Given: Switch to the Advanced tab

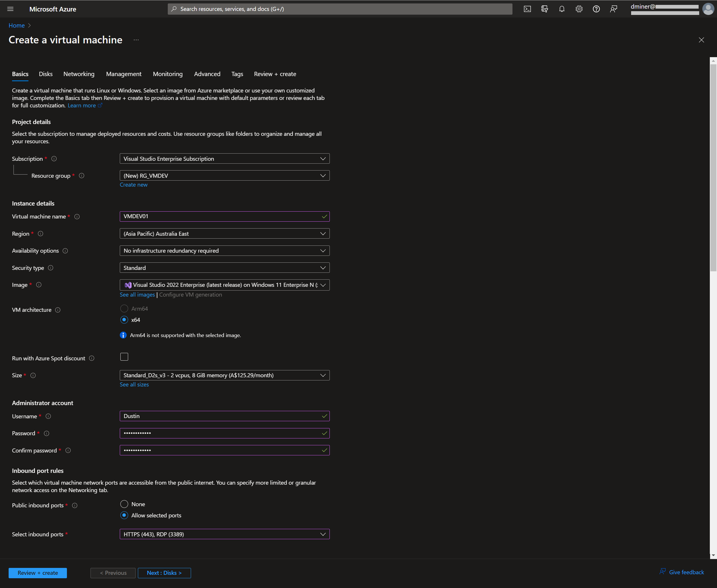Looking at the screenshot, I should 207,74.
